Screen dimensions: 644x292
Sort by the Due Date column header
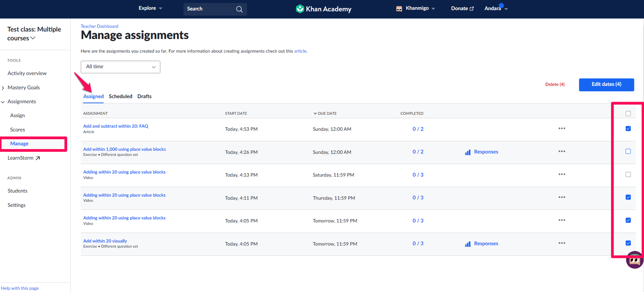[326, 114]
